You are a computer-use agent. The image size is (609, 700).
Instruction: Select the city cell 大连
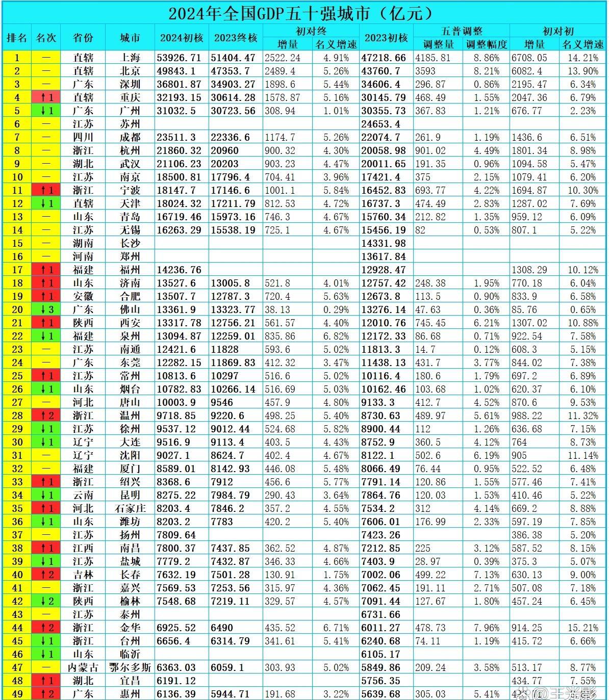tap(130, 442)
